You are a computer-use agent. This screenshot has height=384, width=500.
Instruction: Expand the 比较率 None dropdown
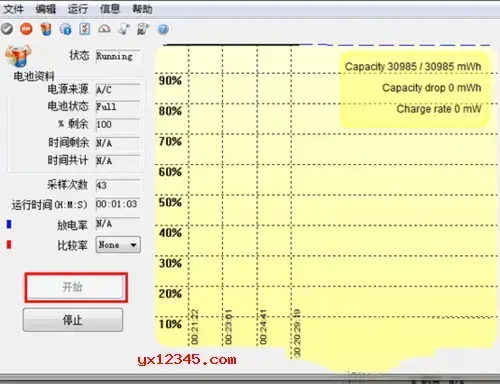click(118, 245)
